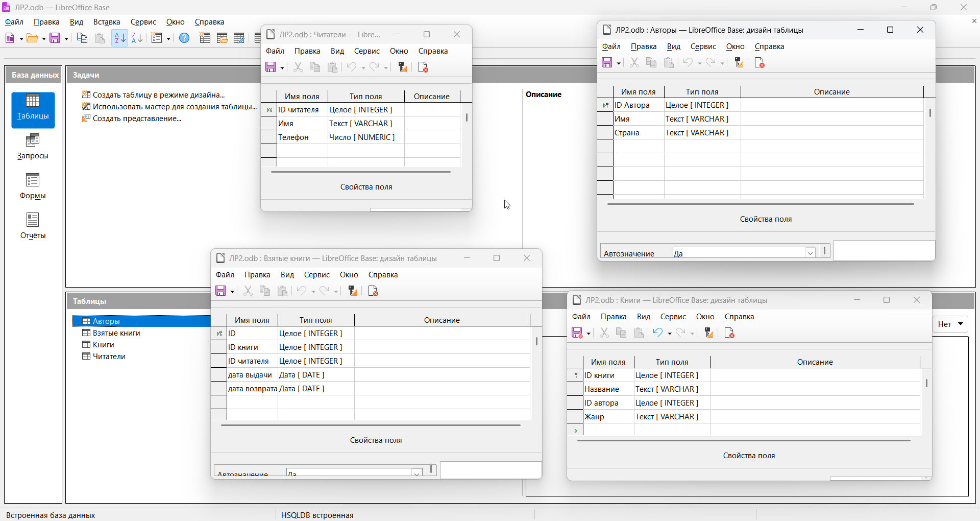Click the index design icon in Авторы window

click(x=739, y=63)
